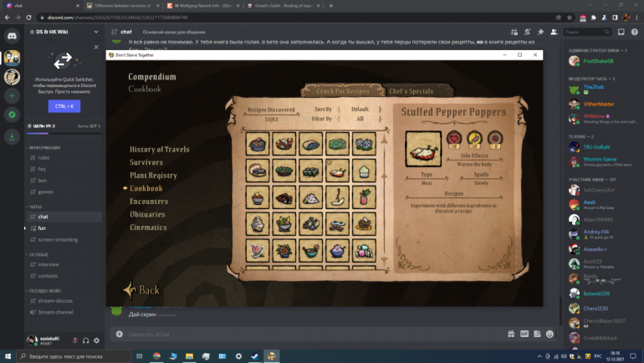Switch to Crock Pot Recipes tab
Viewport: 644px width, 363px height.
coord(343,90)
